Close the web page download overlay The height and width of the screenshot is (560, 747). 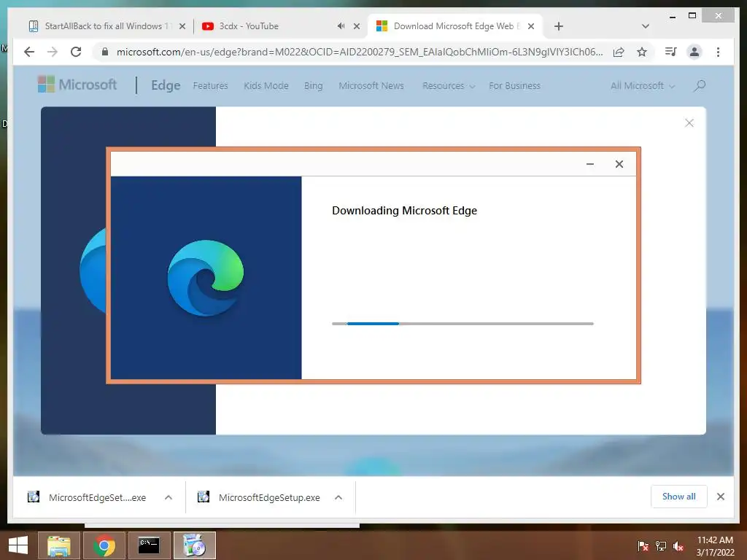pos(689,122)
